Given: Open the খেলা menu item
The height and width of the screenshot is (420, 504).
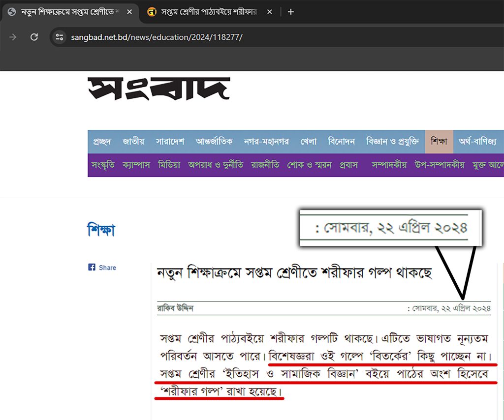Looking at the screenshot, I should click(308, 141).
